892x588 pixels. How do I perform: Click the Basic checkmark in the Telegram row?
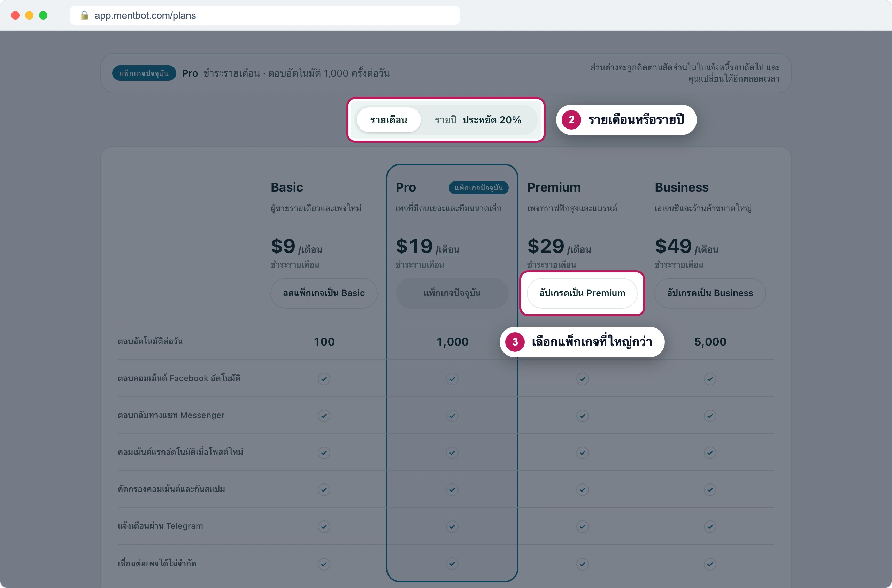(x=324, y=526)
